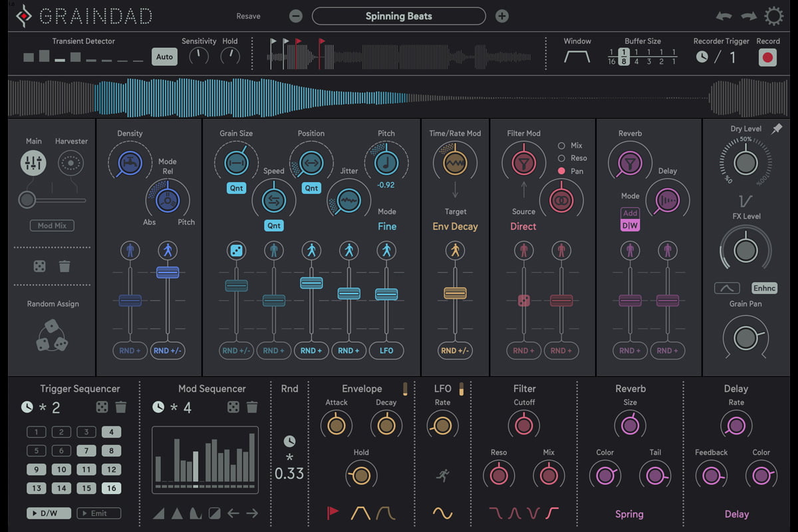Clear the Mod Sequencer with trash icon
The height and width of the screenshot is (532, 798).
coord(252,407)
